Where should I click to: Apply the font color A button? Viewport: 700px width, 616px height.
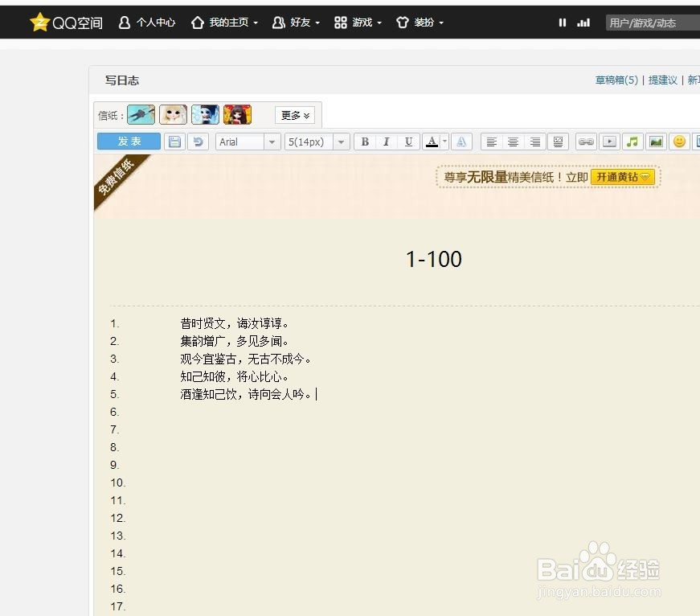(x=432, y=142)
